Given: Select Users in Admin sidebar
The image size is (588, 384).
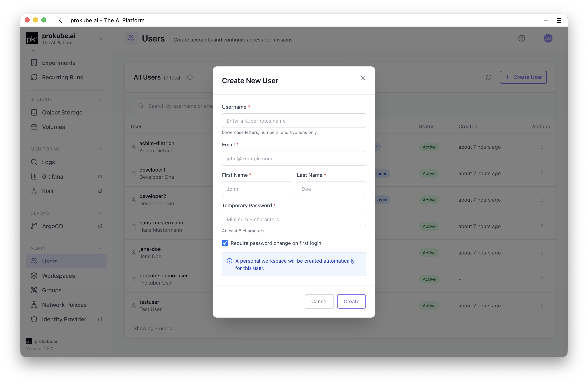Looking at the screenshot, I should tap(66, 261).
